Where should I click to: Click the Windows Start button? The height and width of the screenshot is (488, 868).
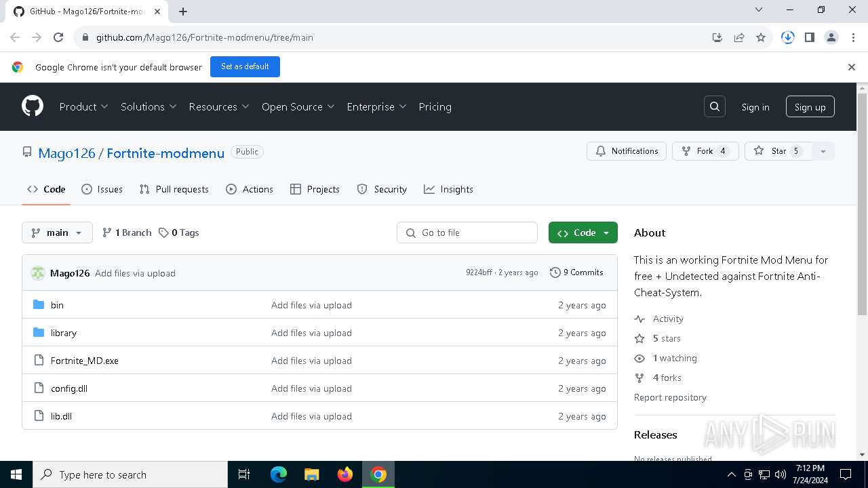pyautogui.click(x=16, y=474)
